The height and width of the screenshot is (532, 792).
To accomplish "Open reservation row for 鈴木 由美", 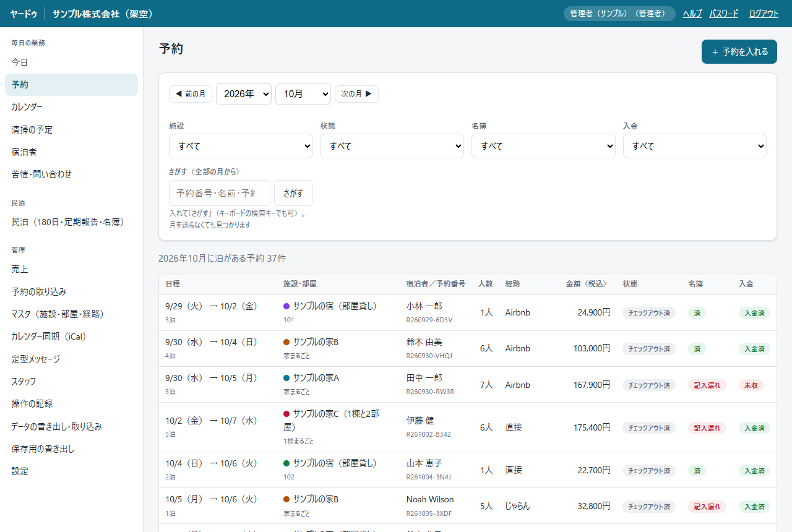I will coord(467,348).
